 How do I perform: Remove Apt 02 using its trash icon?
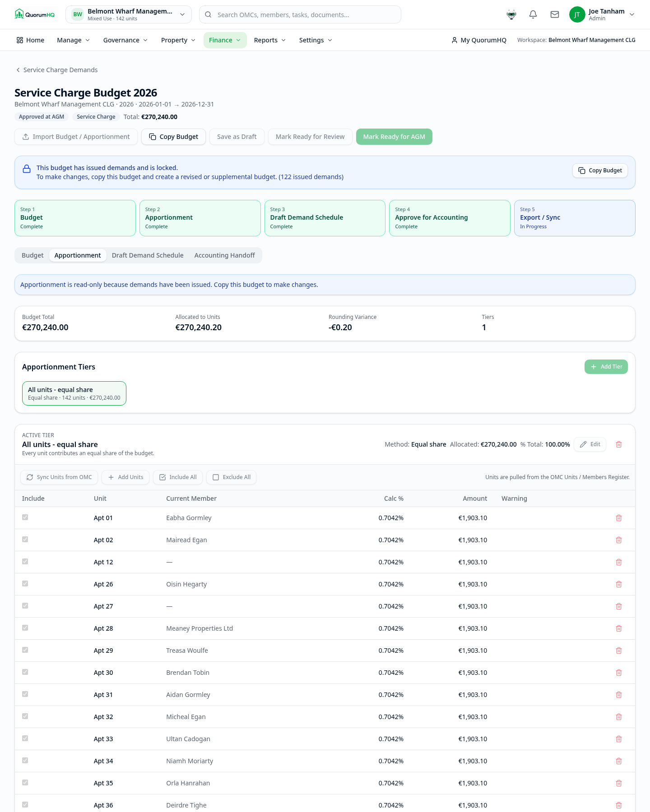coord(619,540)
